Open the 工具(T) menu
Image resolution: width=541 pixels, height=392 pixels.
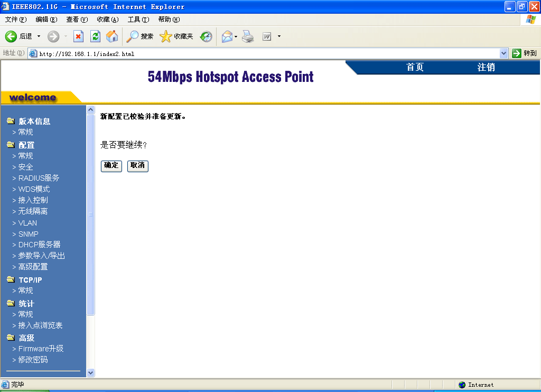pyautogui.click(x=138, y=20)
